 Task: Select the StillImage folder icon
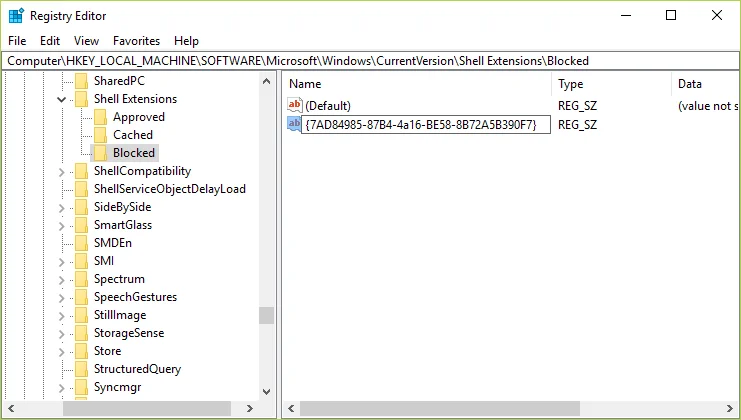click(81, 315)
